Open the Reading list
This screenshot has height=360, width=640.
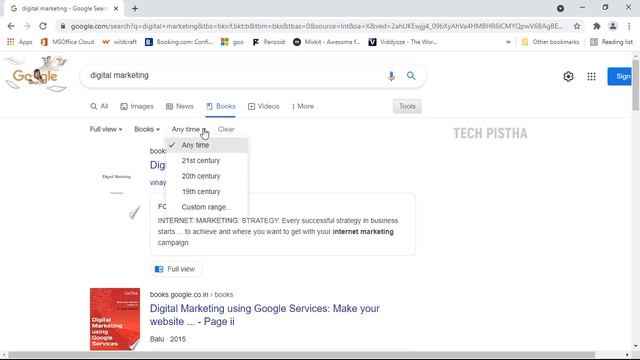tap(611, 42)
